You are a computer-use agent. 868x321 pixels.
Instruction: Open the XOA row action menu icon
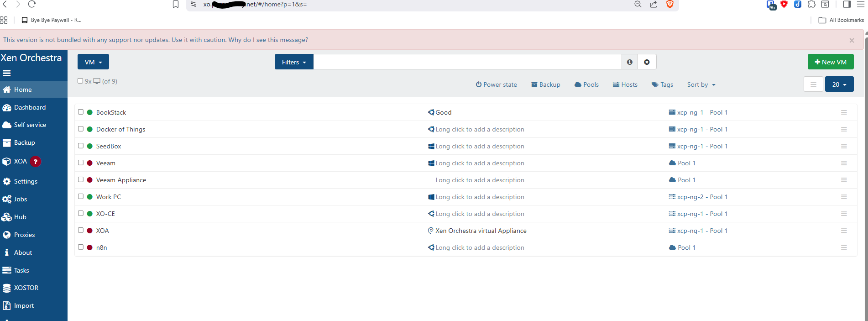click(844, 231)
